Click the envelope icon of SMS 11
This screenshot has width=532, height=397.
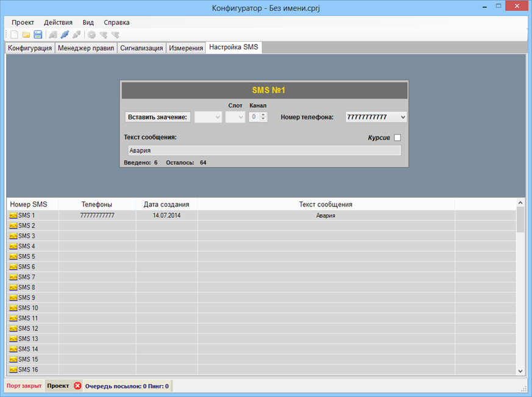pyautogui.click(x=13, y=318)
